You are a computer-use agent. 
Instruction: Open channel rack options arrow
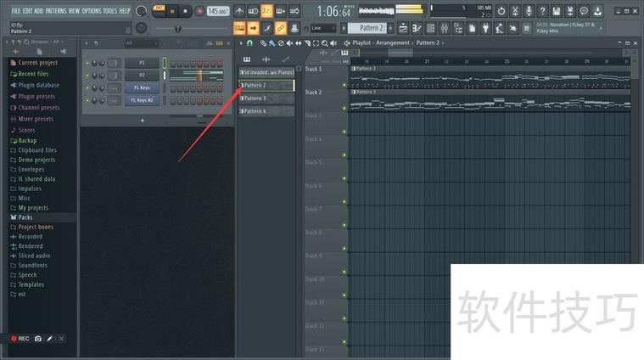87,42
